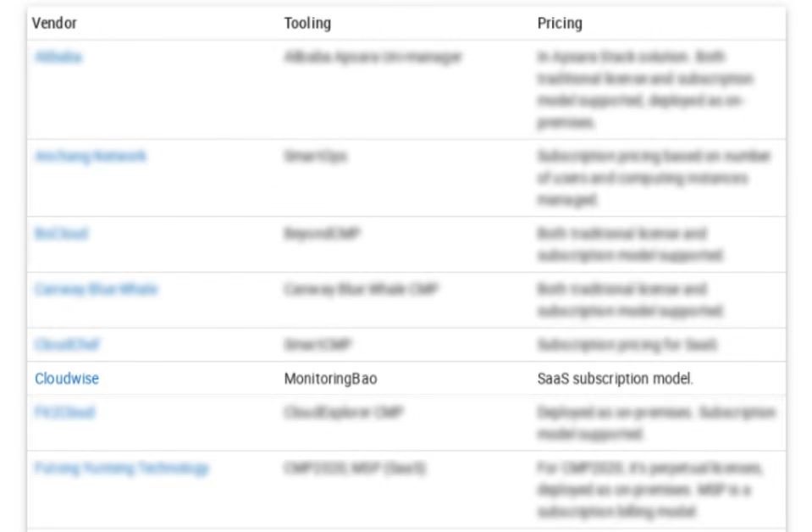Open the CloudChef vendor link
Image resolution: width=812 pixels, height=532 pixels.
pyautogui.click(x=68, y=345)
